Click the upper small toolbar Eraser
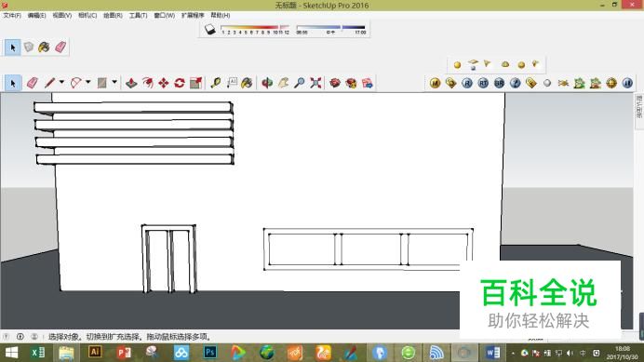Image resolution: width=644 pixels, height=362 pixels. click(x=60, y=47)
